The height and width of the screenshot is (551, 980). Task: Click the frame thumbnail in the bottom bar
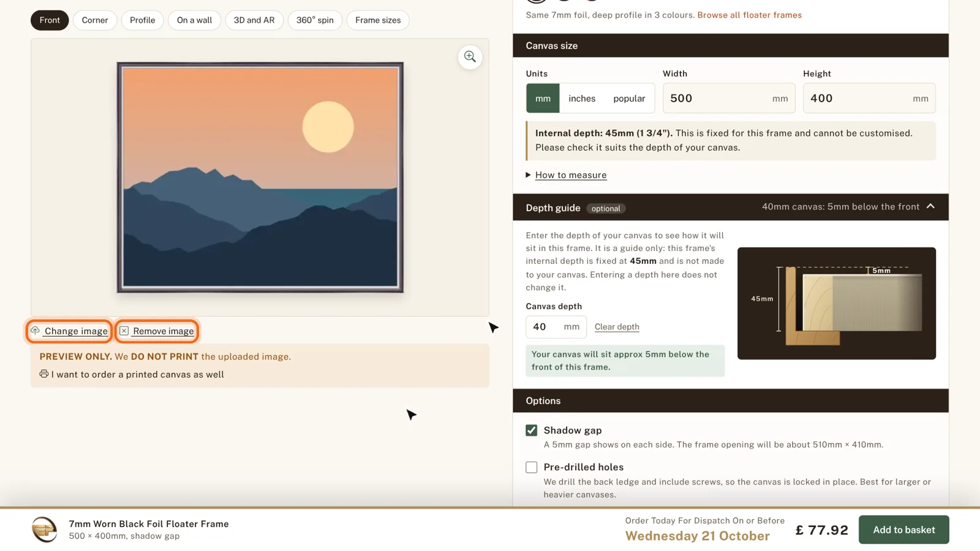click(x=44, y=530)
